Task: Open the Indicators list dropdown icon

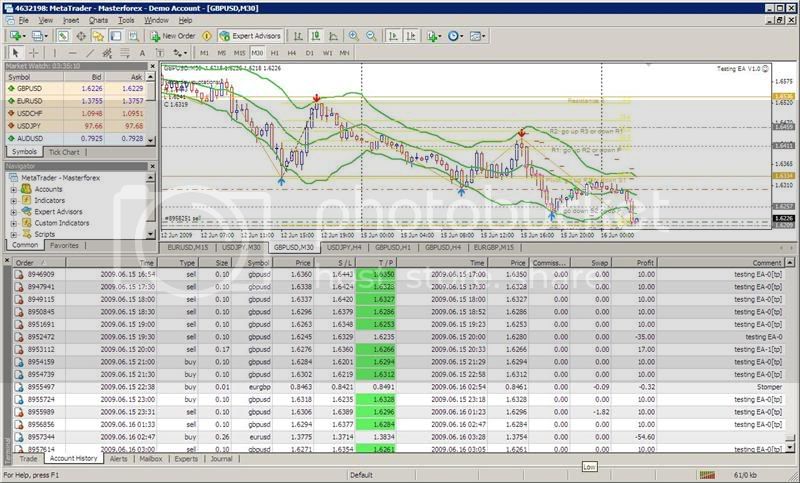Action: click(x=434, y=36)
